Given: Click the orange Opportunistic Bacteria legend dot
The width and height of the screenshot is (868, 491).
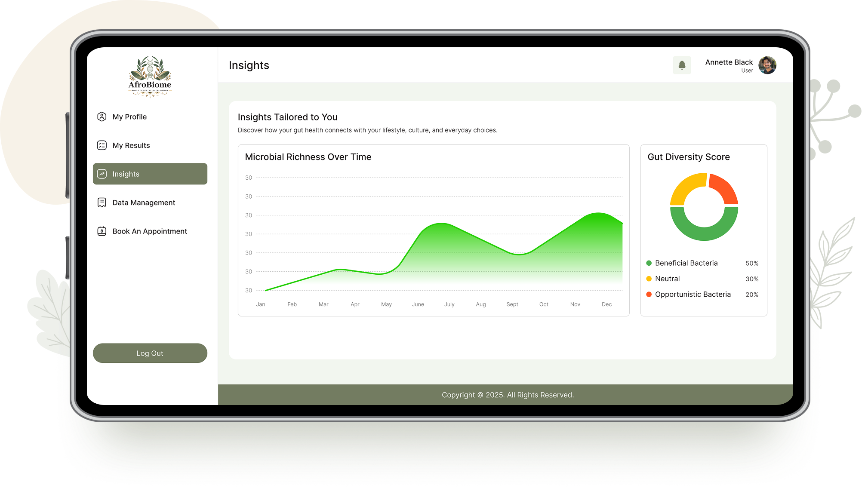Looking at the screenshot, I should (x=649, y=295).
